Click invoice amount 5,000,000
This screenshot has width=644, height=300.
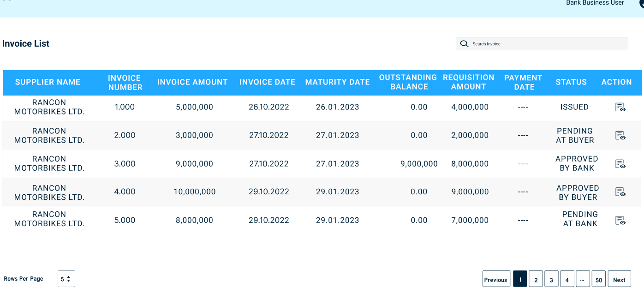click(194, 107)
